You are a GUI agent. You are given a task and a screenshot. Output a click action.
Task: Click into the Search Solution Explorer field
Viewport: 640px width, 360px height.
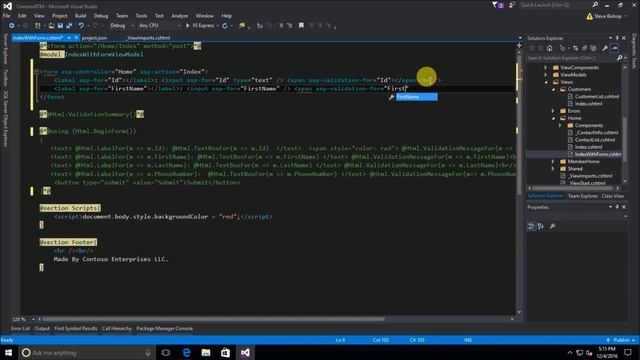click(x=571, y=58)
